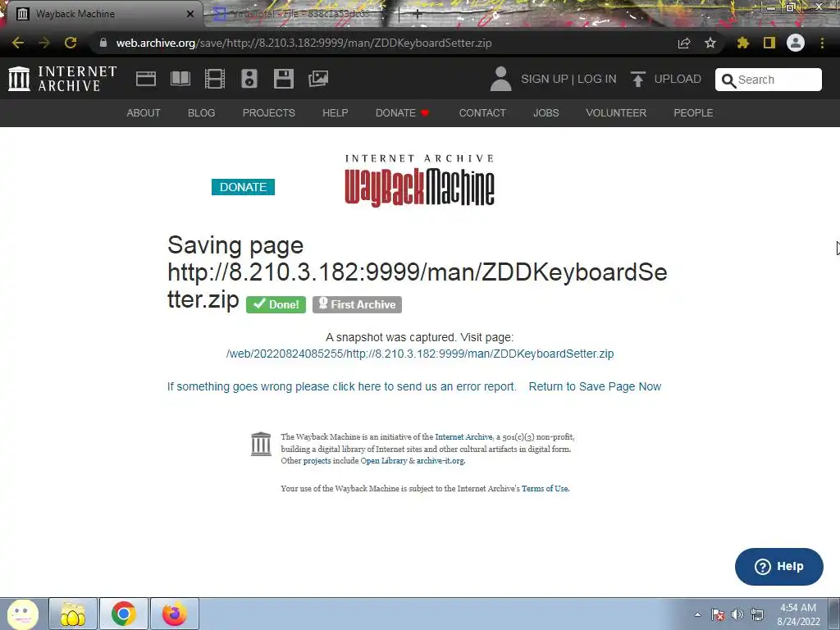The image size is (840, 630).
Task: Reload the current page
Action: click(x=71, y=43)
